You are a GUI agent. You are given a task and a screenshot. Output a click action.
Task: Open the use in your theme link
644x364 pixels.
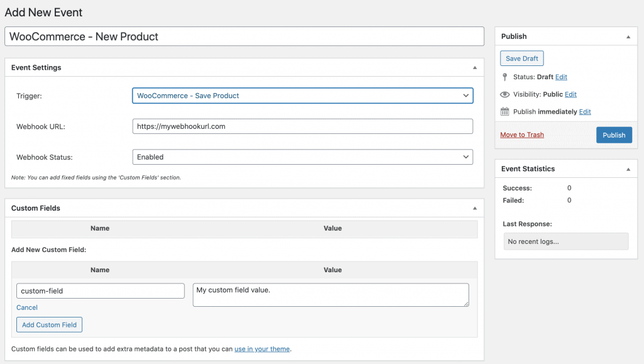coord(262,349)
